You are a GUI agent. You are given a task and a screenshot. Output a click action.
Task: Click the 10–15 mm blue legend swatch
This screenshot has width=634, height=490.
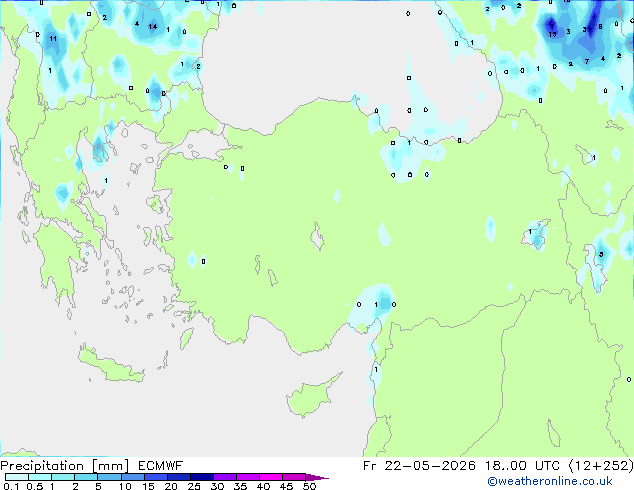[132, 477]
